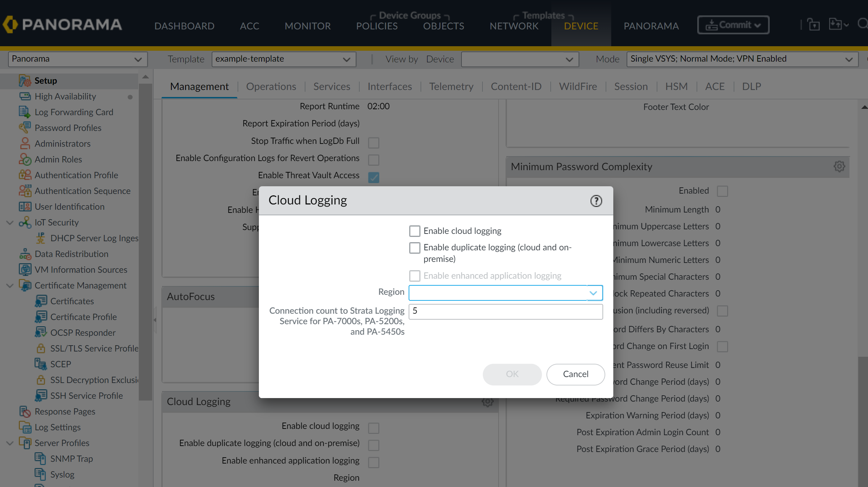Click the Data Redistribution icon

(x=25, y=254)
